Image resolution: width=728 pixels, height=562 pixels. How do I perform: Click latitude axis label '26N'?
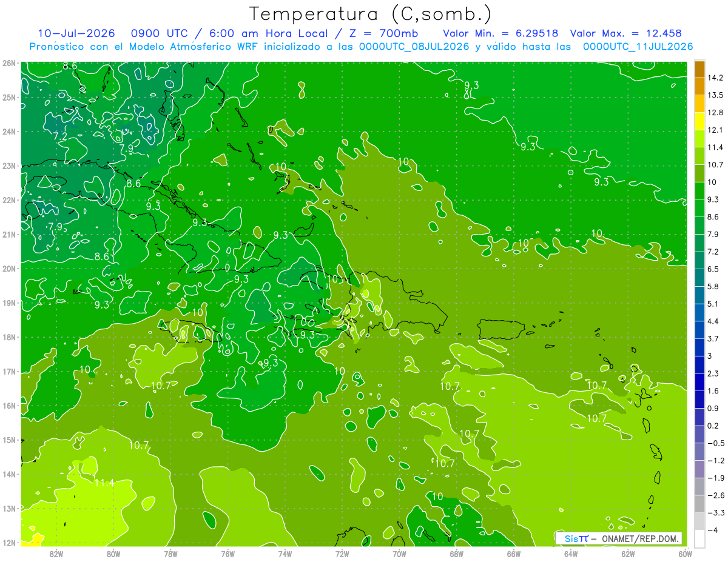pyautogui.click(x=8, y=63)
